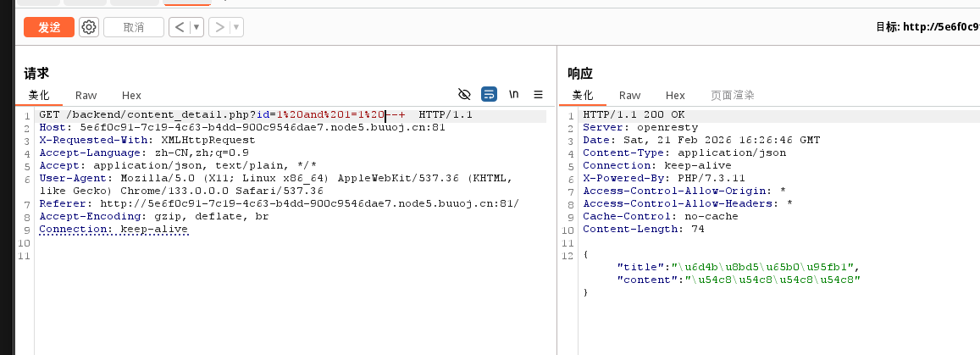Go back with the previous history arrow
The image size is (980, 355).
(x=180, y=27)
